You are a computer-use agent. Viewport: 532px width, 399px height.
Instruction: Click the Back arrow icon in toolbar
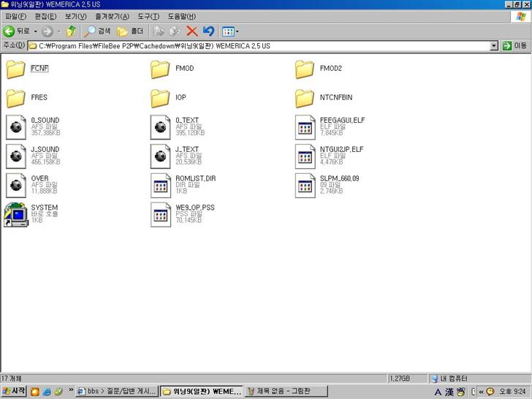click(x=9, y=31)
